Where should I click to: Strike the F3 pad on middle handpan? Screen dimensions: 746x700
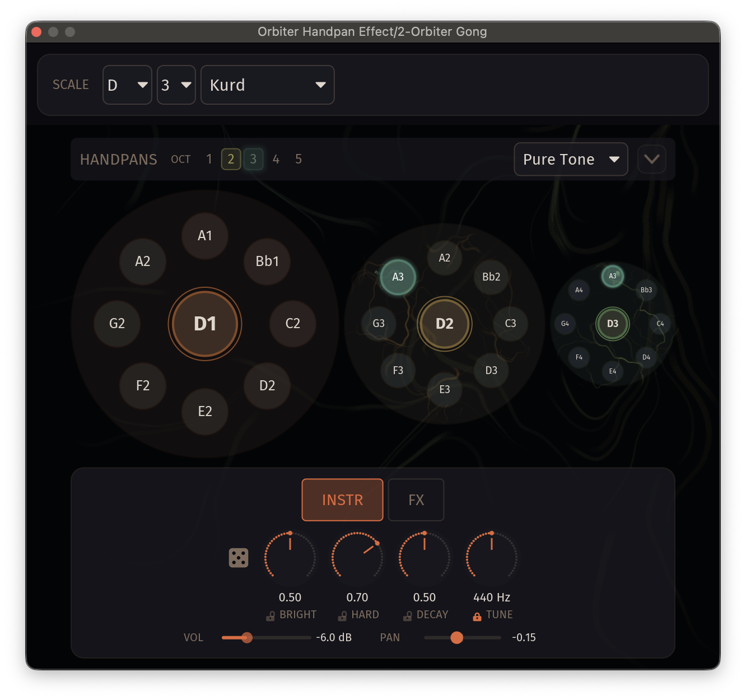[398, 370]
